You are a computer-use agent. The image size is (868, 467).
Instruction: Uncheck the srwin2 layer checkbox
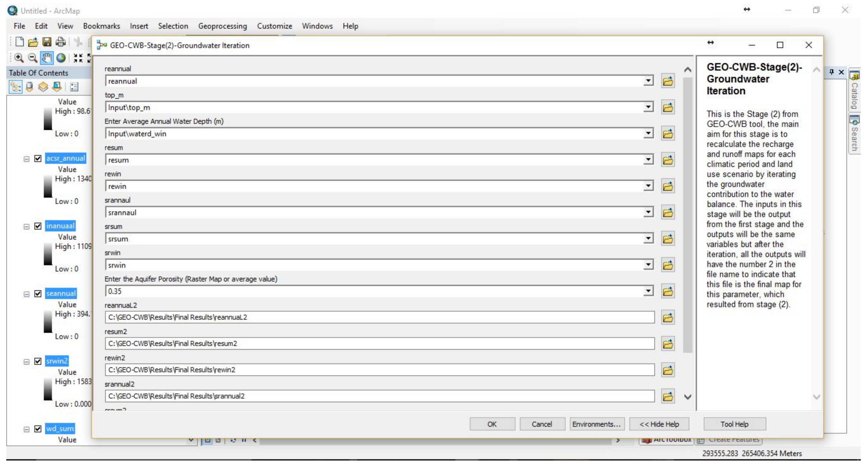tap(38, 361)
